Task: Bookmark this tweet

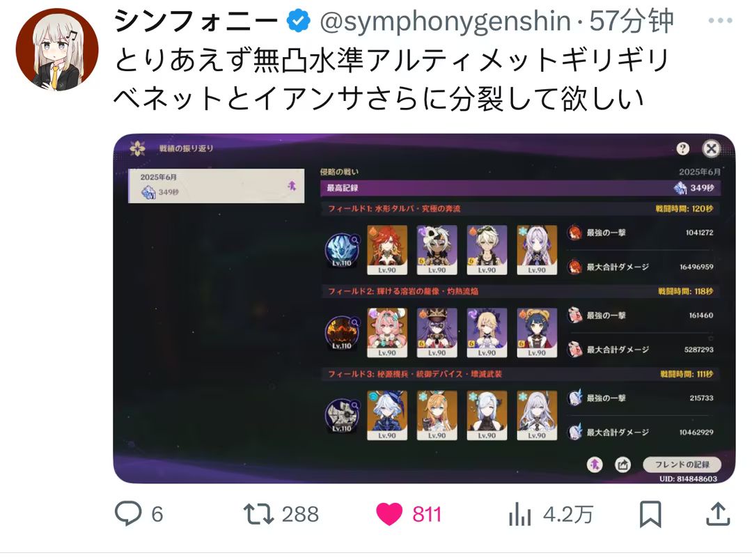Action: coord(650,514)
